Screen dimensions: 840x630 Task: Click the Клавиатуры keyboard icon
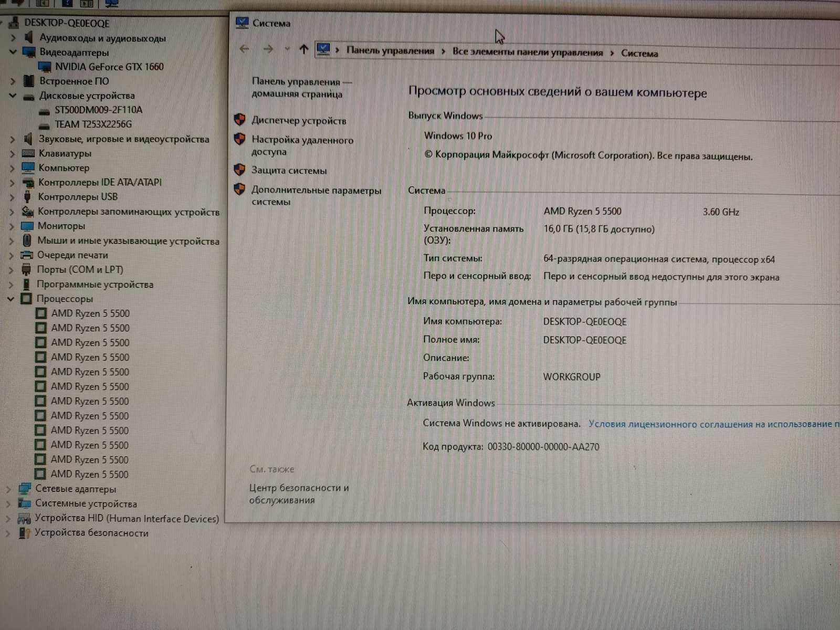click(28, 153)
